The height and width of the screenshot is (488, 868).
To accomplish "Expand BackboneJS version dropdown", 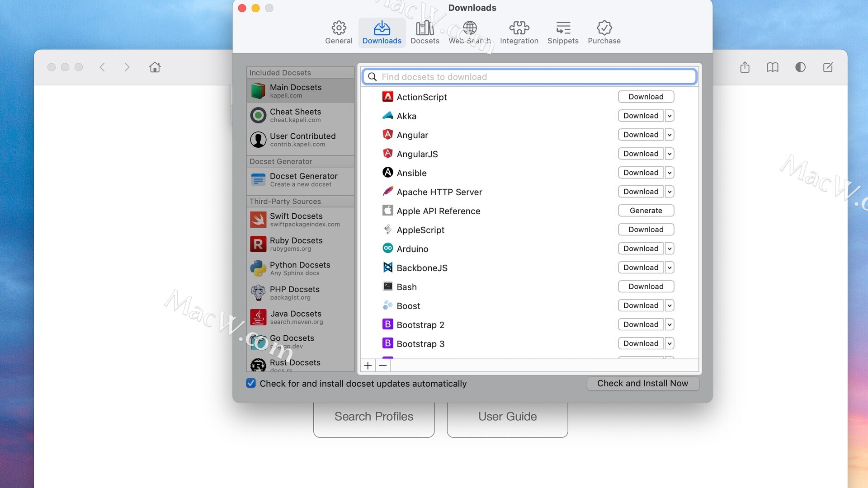I will (670, 267).
